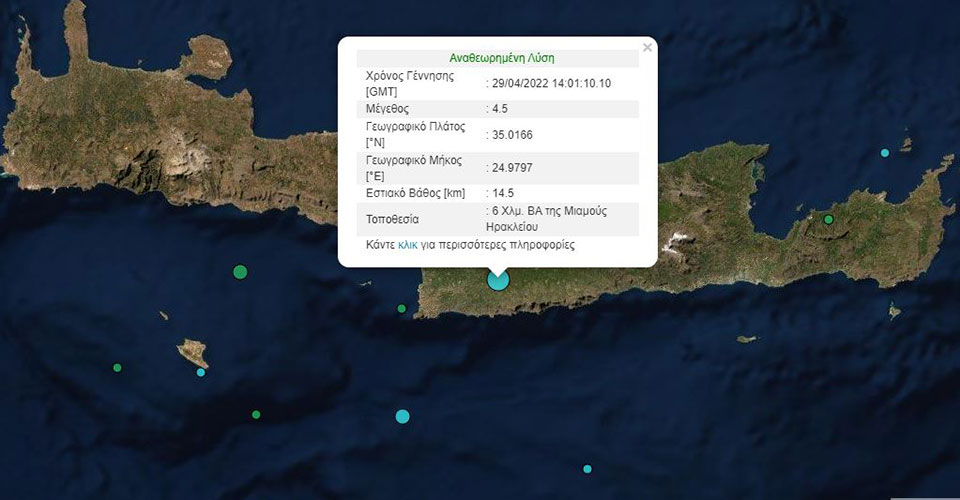This screenshot has width=960, height=500.
Task: Click the small cyan marker off Crete's northeast coast
Action: click(x=884, y=153)
